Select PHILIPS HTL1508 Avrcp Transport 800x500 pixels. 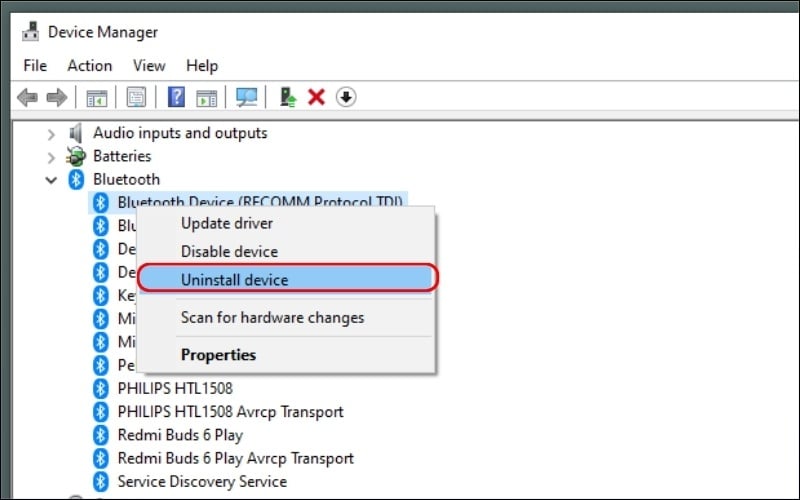(x=231, y=412)
